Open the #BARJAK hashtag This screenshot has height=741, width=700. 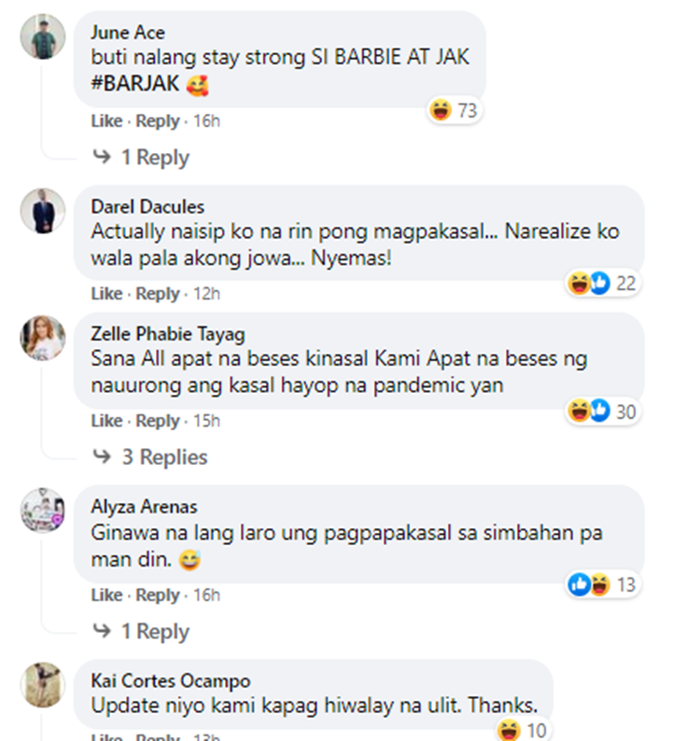pos(135,84)
